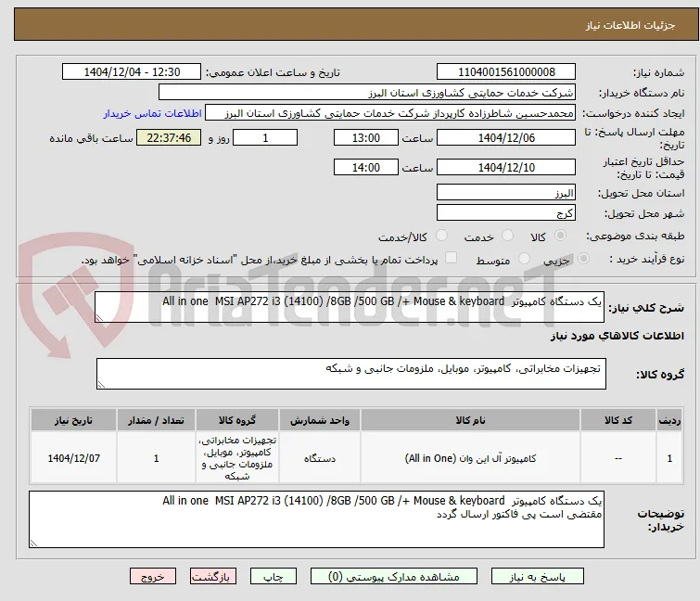Click the بازگشت back button

(213, 577)
